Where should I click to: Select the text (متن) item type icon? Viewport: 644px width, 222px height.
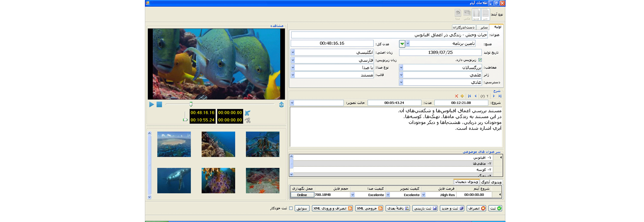click(485, 14)
